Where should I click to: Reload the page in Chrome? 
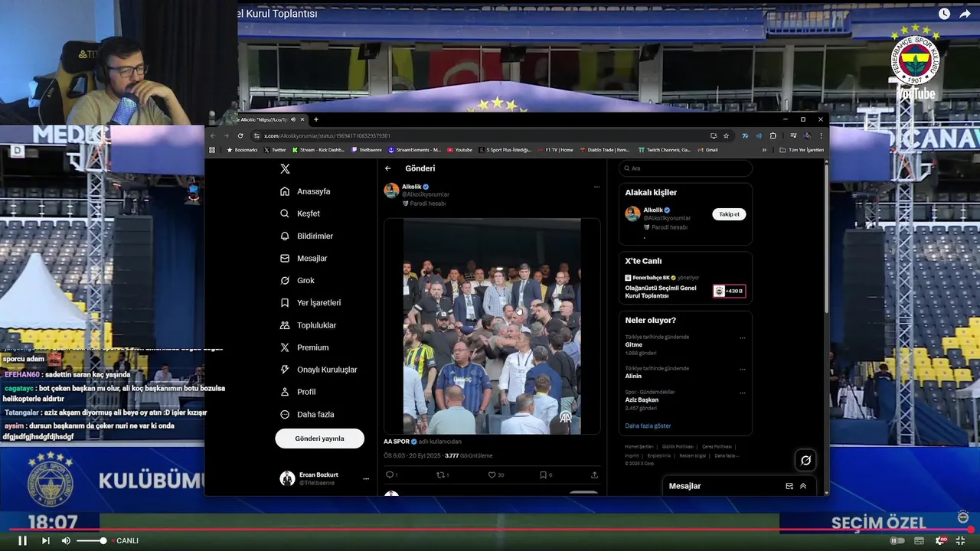point(240,135)
